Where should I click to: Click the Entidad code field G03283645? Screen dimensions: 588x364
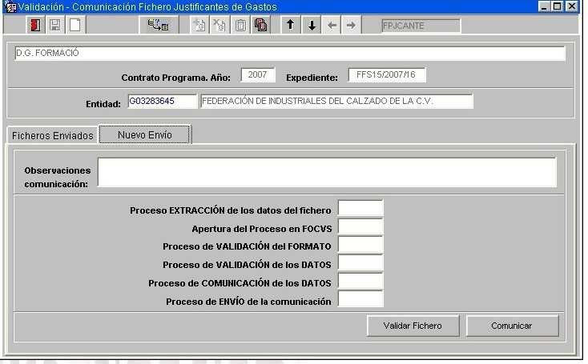(161, 102)
